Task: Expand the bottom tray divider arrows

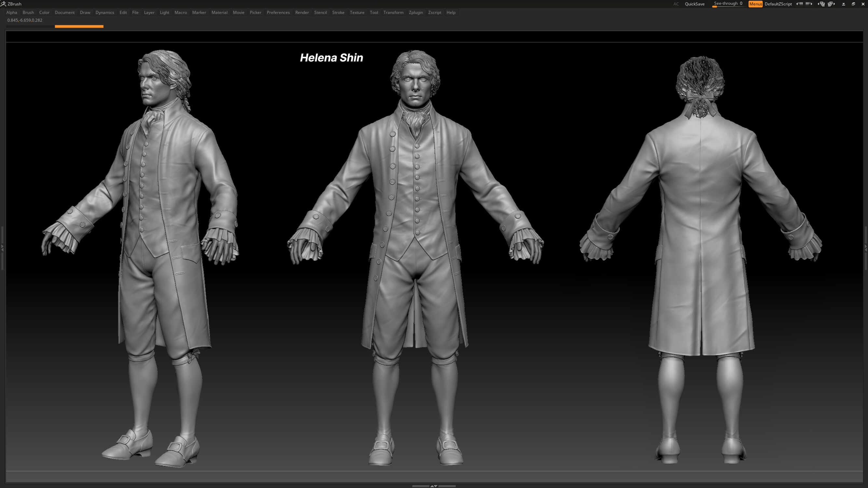Action: tap(434, 486)
